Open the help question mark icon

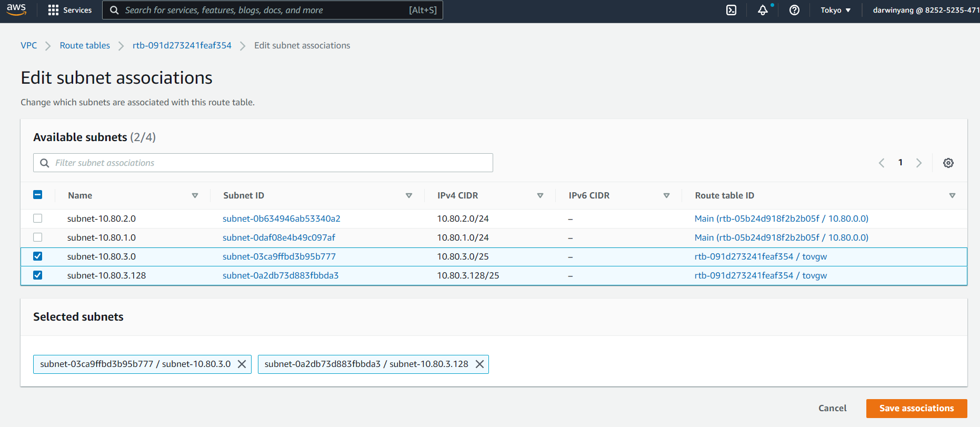click(x=794, y=10)
